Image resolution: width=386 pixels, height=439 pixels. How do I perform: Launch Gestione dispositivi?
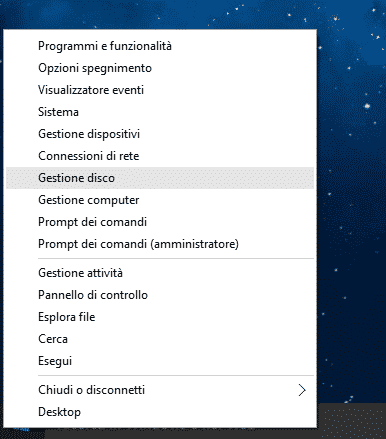pyautogui.click(x=160, y=134)
